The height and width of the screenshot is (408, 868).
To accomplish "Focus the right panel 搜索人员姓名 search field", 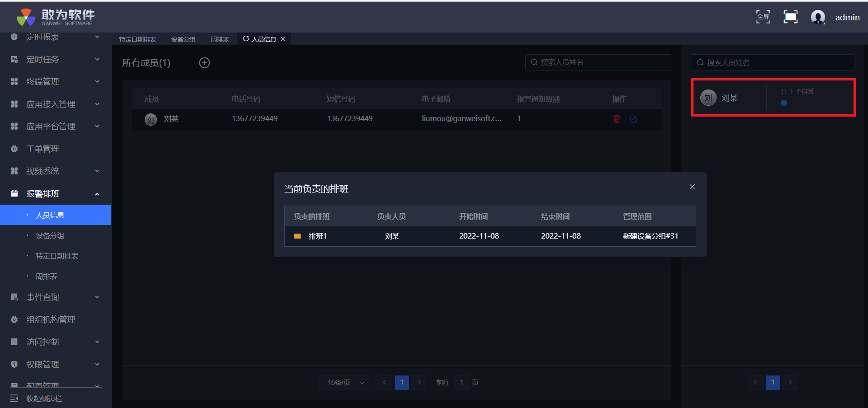I will click(x=773, y=62).
